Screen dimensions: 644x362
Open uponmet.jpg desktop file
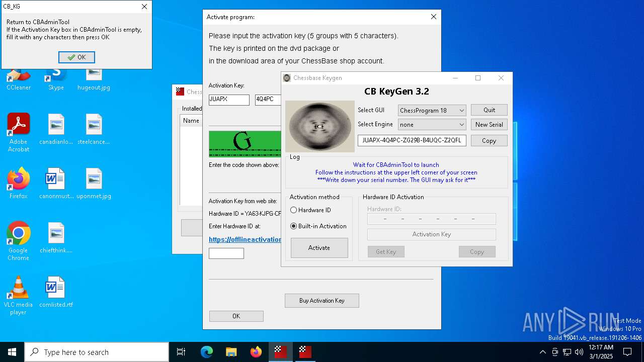coord(94,183)
